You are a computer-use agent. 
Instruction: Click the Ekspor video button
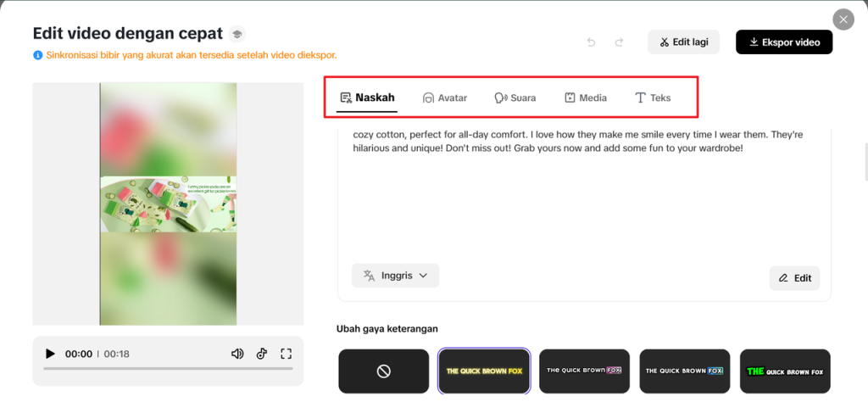tap(784, 42)
